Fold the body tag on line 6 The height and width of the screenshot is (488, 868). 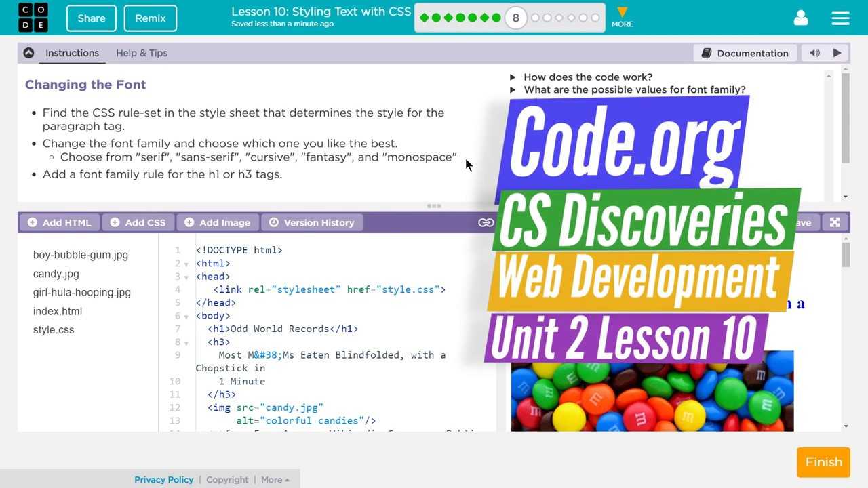click(x=186, y=317)
